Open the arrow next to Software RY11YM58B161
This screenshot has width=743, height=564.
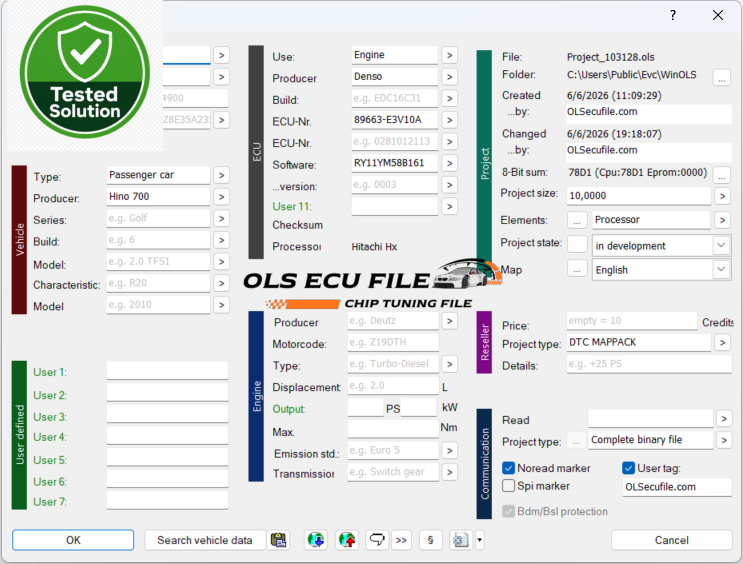[x=450, y=164]
